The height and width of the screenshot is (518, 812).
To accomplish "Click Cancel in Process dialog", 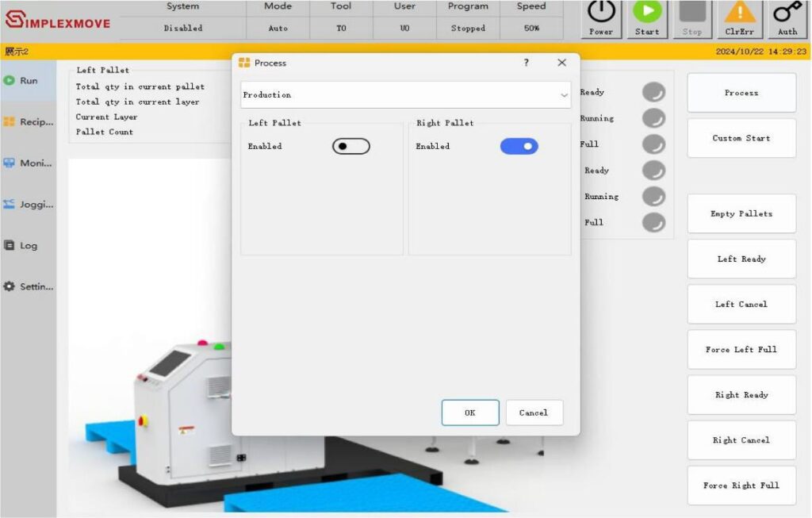I will tap(534, 412).
